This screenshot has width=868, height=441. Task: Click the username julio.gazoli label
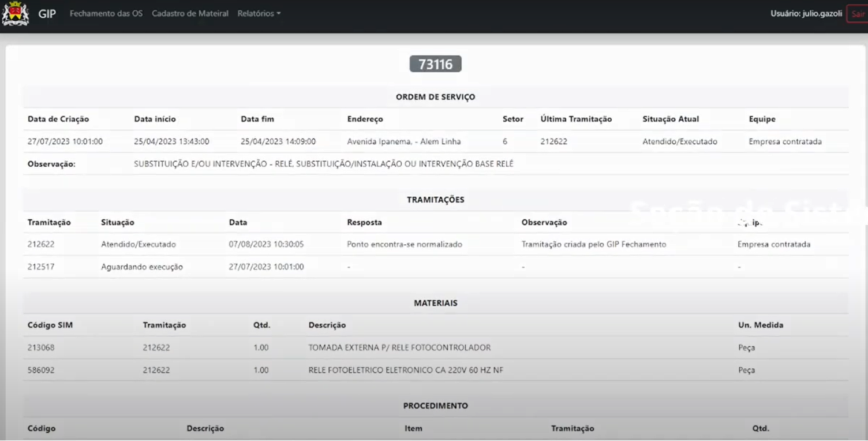click(x=806, y=14)
